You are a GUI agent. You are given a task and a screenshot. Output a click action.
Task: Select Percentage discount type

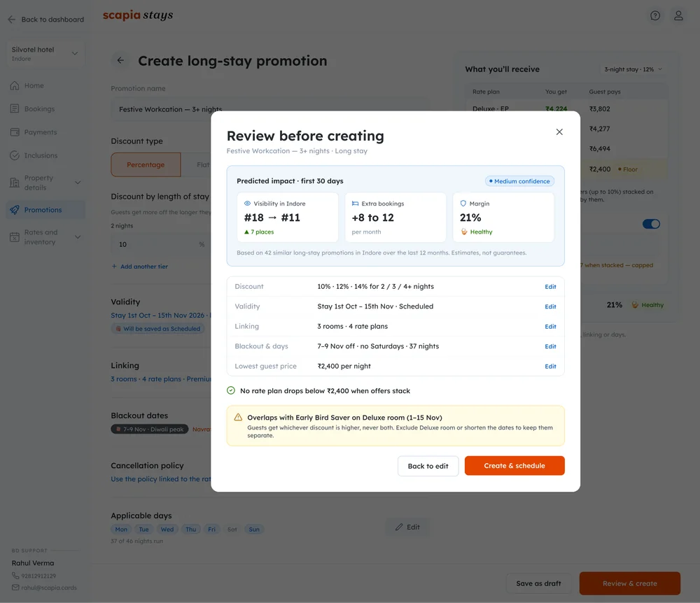tap(146, 164)
